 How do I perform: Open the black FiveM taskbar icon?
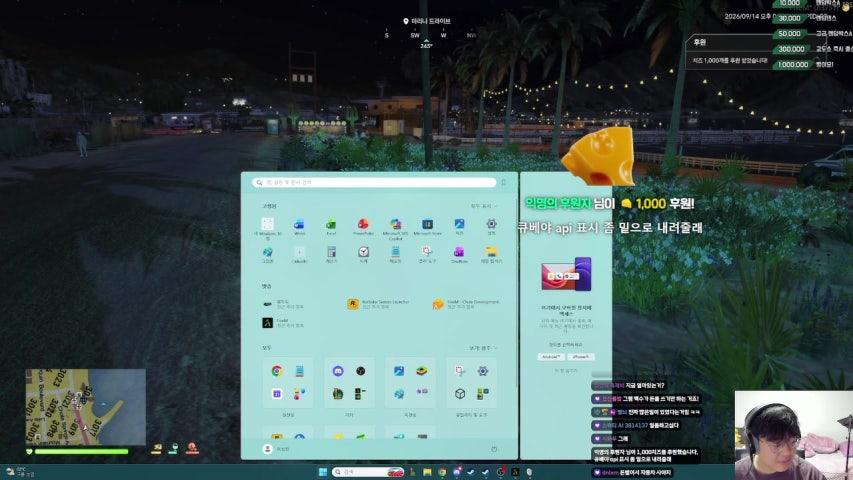[x=515, y=472]
